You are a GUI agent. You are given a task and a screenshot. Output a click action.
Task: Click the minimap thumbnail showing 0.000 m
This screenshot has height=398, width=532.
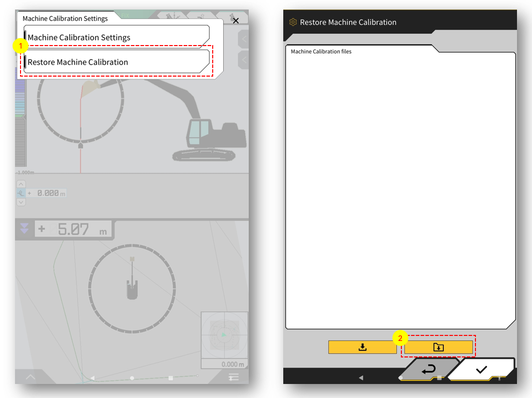[224, 335]
